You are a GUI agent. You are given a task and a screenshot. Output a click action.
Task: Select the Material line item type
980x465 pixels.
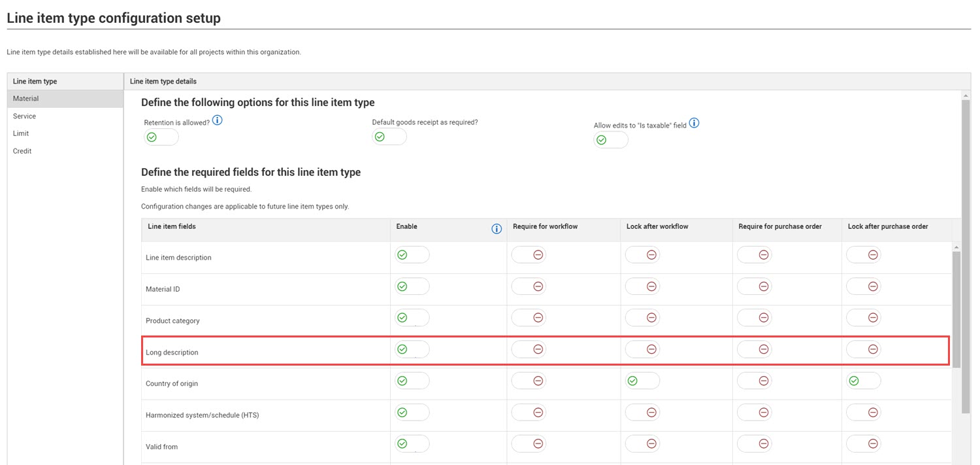pyautogui.click(x=65, y=99)
